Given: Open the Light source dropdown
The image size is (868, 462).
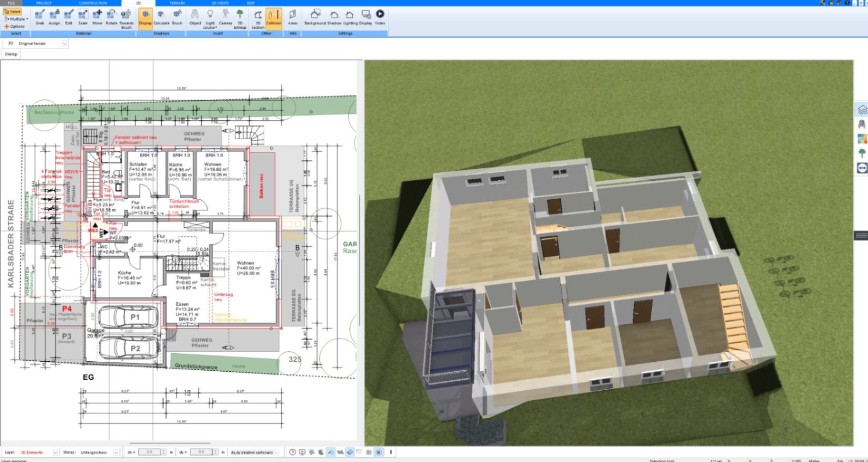Looking at the screenshot, I should pos(210,18).
